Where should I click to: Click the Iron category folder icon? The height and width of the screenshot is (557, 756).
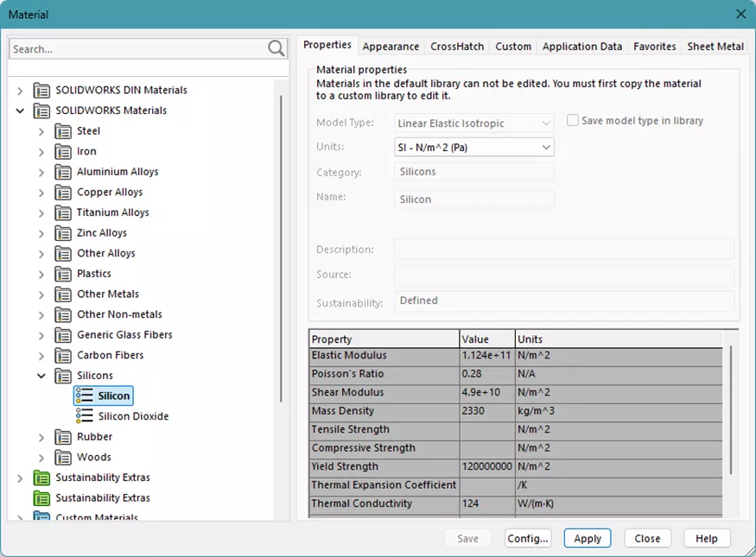(x=64, y=151)
